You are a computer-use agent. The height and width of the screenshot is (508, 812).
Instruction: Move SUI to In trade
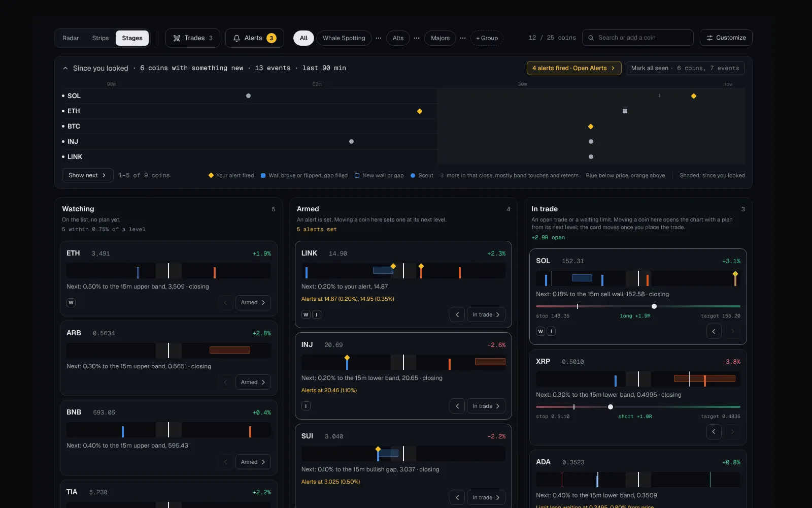tap(486, 498)
